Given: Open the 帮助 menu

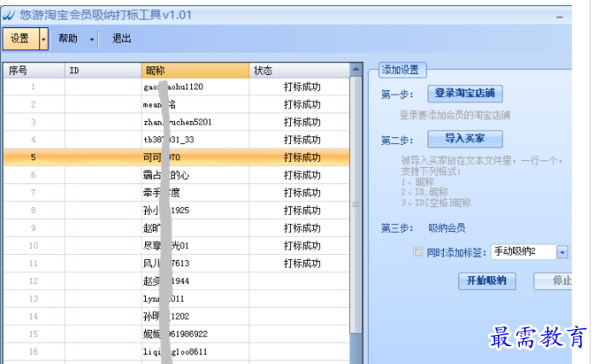Looking at the screenshot, I should 67,38.
